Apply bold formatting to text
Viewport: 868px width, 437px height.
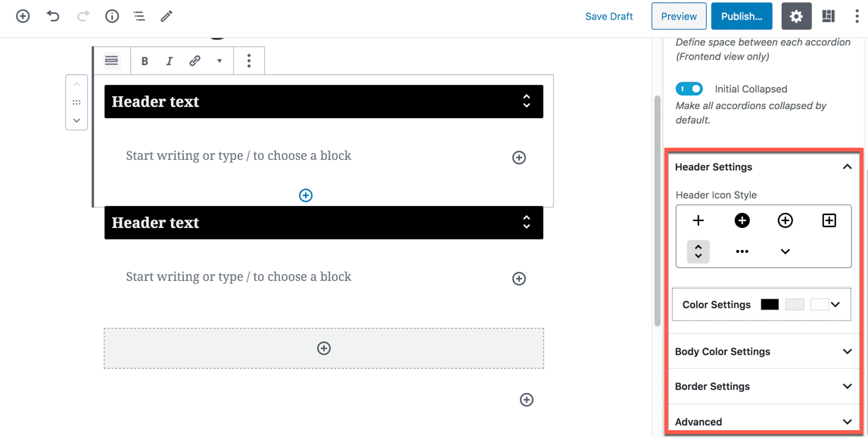coord(145,61)
